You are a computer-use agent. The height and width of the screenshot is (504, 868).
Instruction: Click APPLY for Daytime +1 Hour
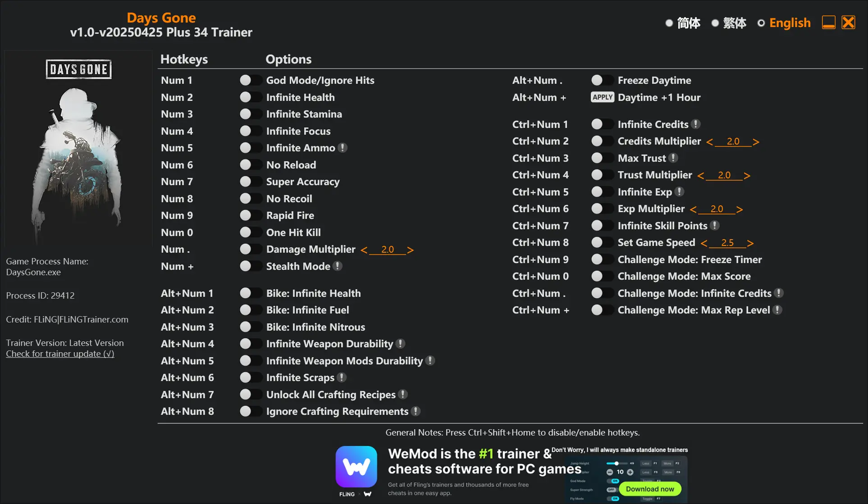click(x=603, y=97)
